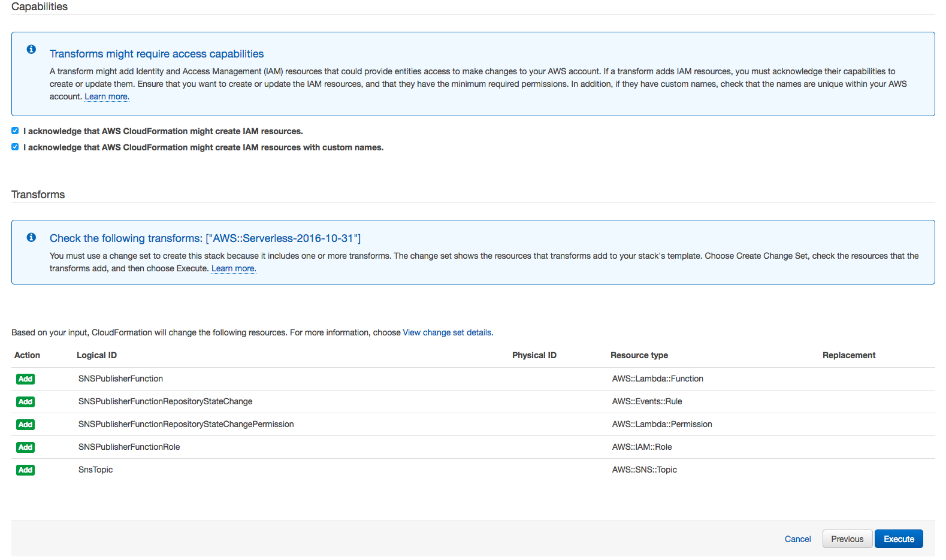
Task: Open View change set details link
Action: 448,332
